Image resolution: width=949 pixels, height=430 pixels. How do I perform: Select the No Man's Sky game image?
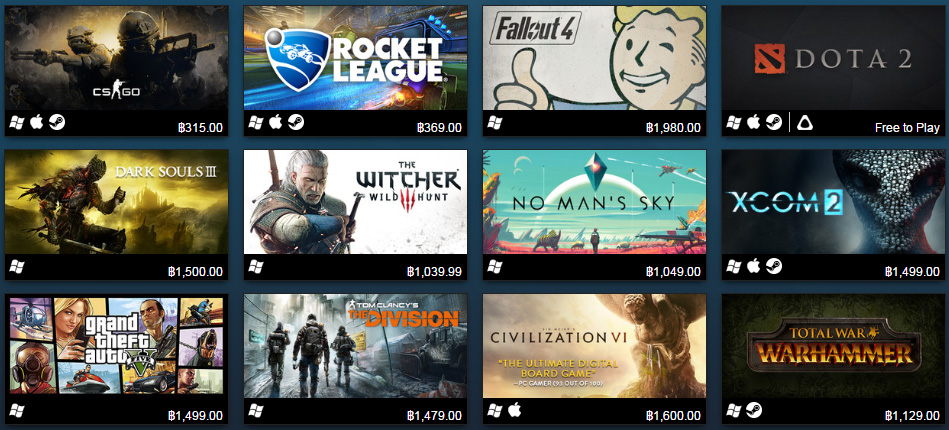coord(594,202)
